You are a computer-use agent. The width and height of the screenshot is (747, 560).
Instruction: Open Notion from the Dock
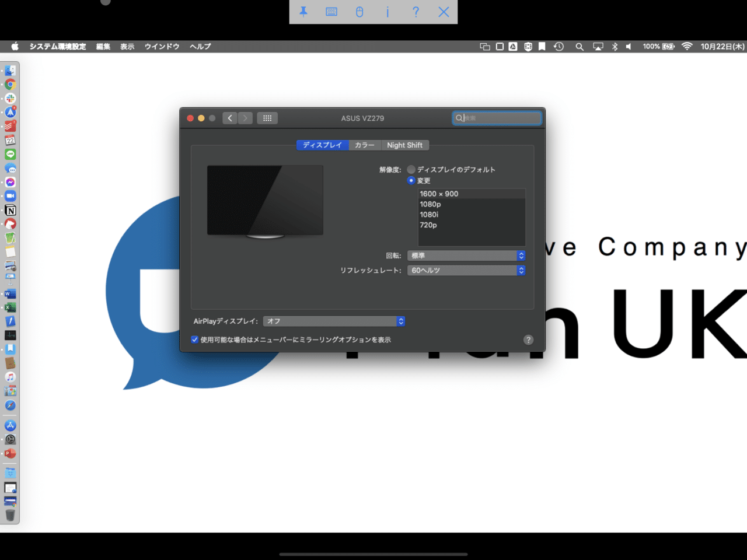(10, 210)
